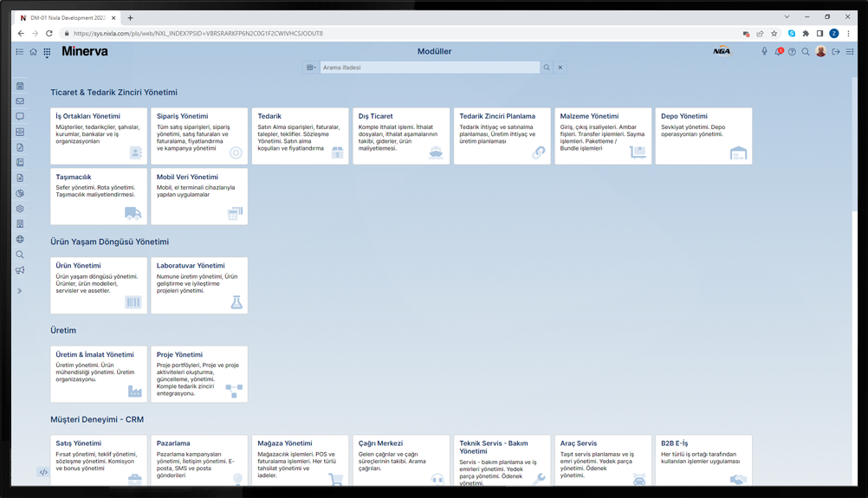Screen dimensions: 868x498
Task: Open the Skype extension icon in browser
Action: (x=792, y=33)
